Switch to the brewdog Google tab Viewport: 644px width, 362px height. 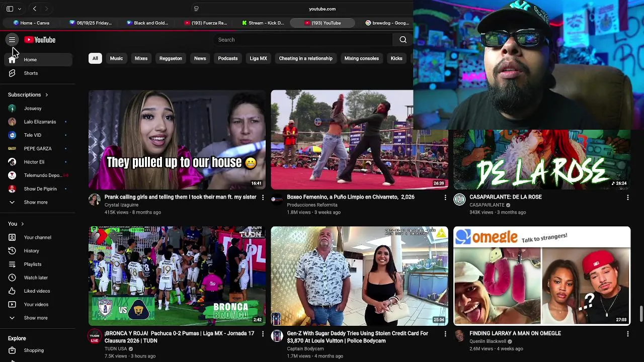point(386,23)
